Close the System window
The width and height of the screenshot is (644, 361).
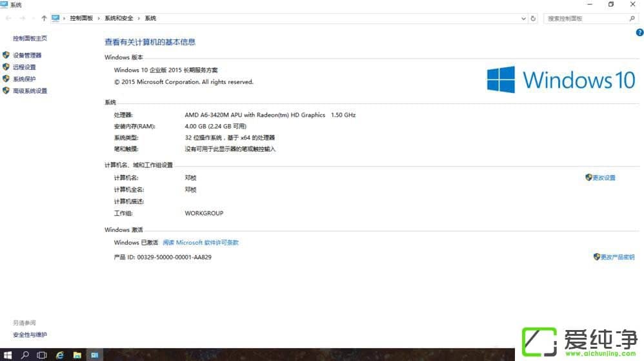(x=632, y=4)
